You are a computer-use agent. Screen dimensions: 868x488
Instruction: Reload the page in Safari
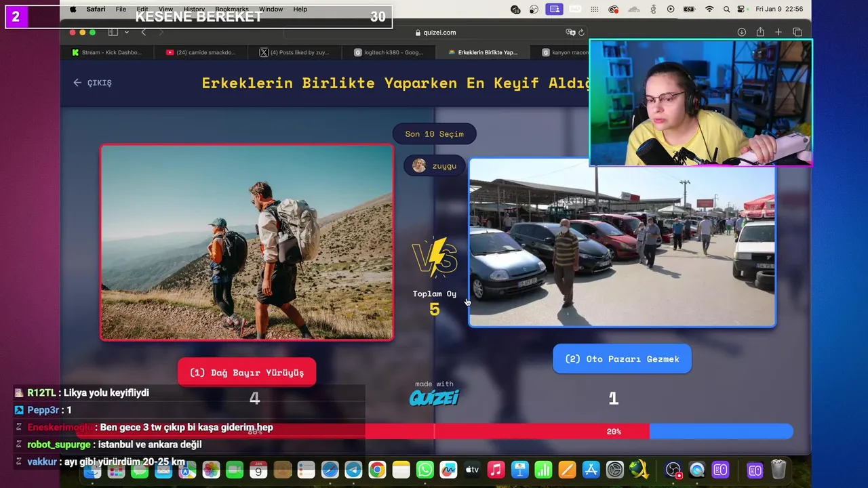[x=581, y=33]
